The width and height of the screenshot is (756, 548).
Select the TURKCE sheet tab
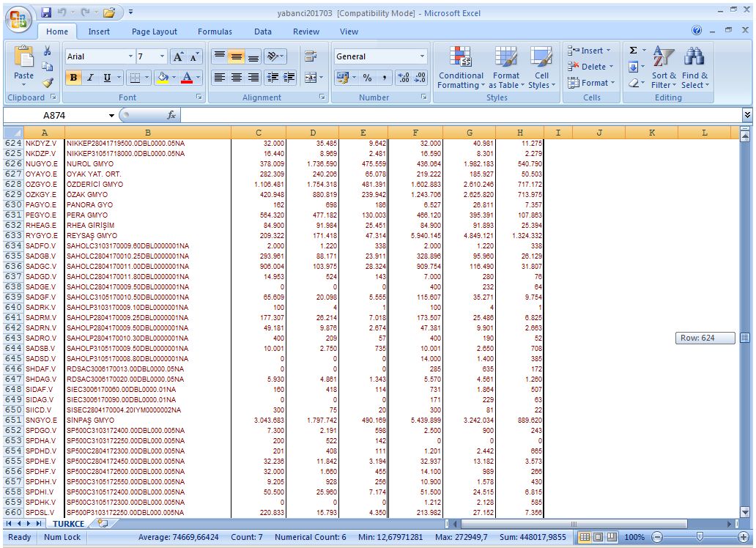coord(68,524)
